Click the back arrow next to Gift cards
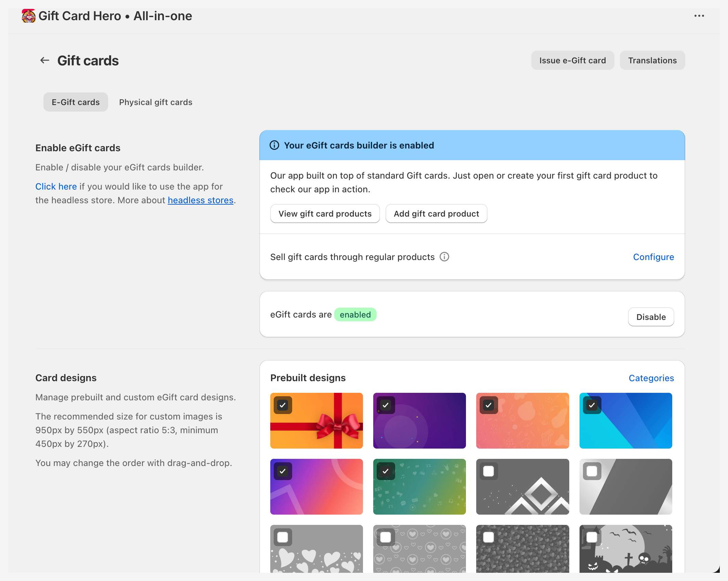728x581 pixels. (44, 60)
